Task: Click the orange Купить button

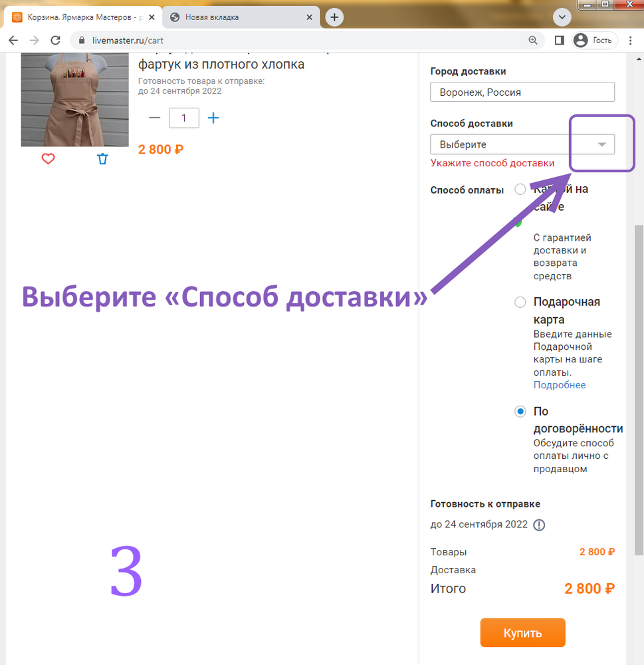Action: click(x=523, y=633)
